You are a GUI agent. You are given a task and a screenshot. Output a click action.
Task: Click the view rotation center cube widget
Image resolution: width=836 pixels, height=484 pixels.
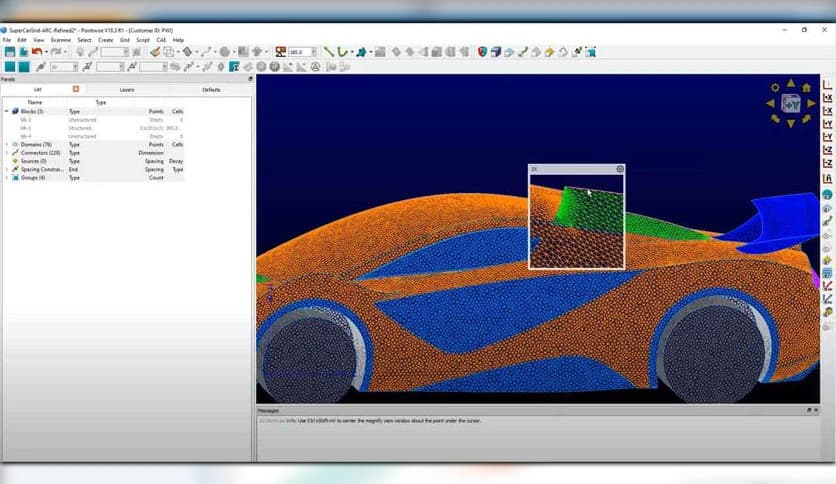pos(791,103)
